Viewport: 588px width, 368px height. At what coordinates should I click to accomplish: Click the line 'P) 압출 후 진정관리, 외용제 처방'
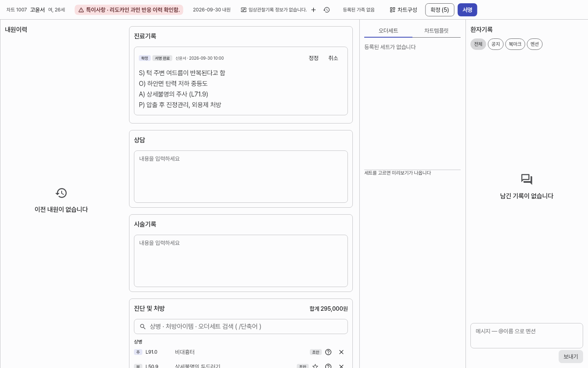point(180,105)
